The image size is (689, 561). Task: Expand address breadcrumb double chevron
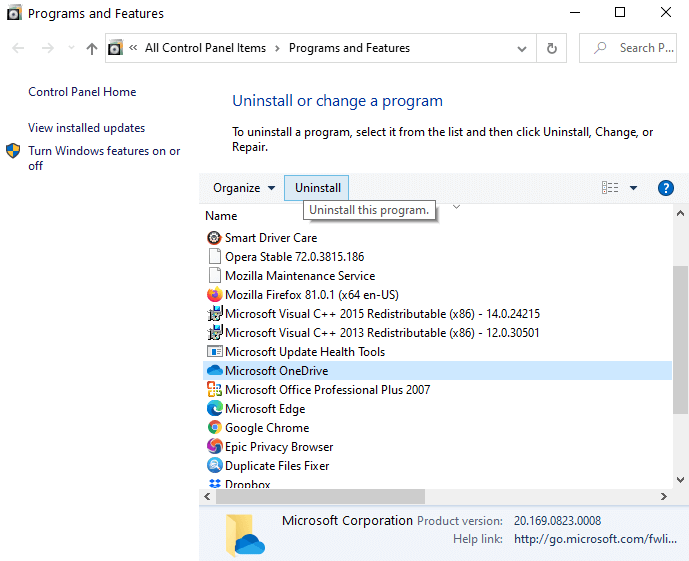[x=133, y=47]
